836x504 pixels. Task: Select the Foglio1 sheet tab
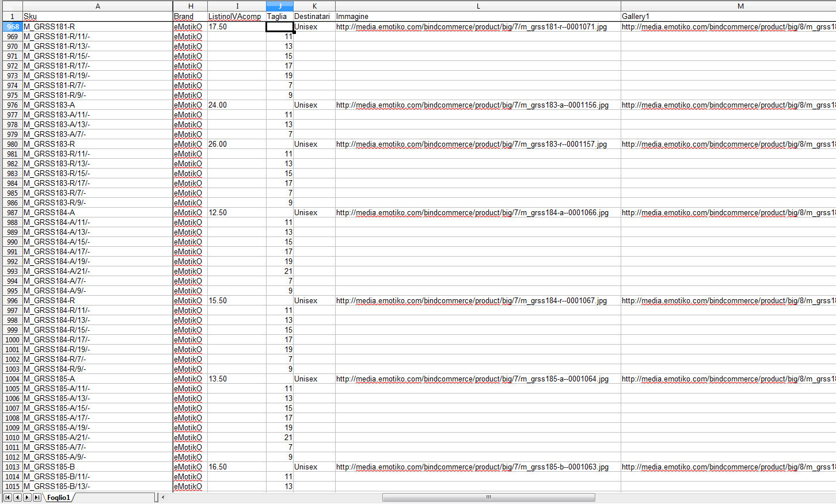click(x=58, y=498)
